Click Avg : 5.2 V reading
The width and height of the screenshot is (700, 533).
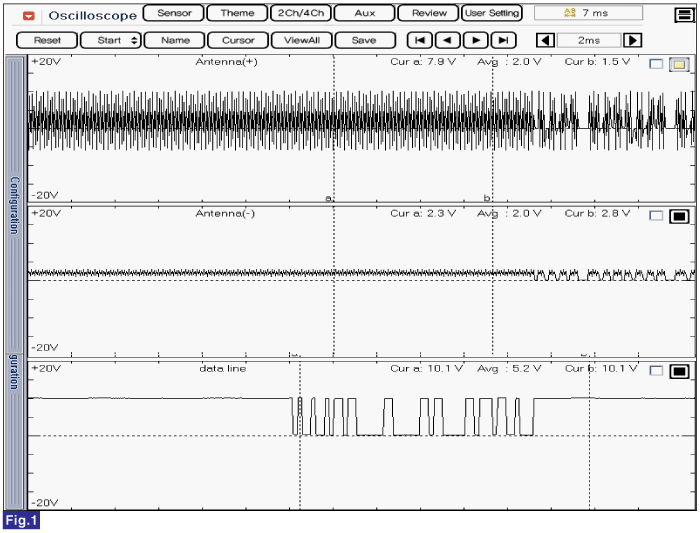coord(509,368)
